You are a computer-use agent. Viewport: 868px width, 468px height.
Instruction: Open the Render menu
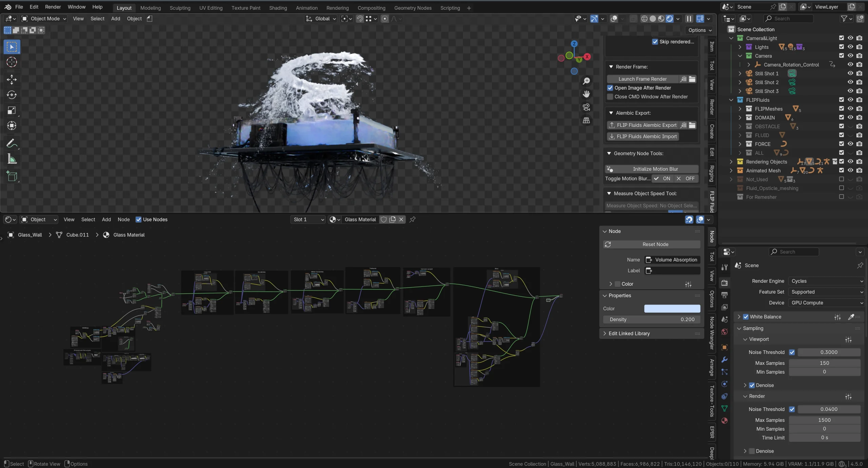(53, 7)
